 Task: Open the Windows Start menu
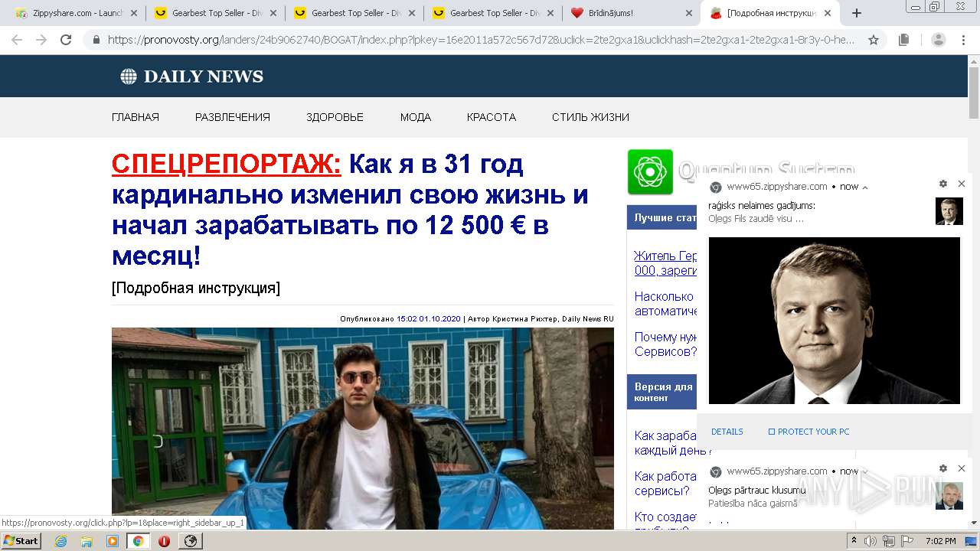click(x=21, y=540)
